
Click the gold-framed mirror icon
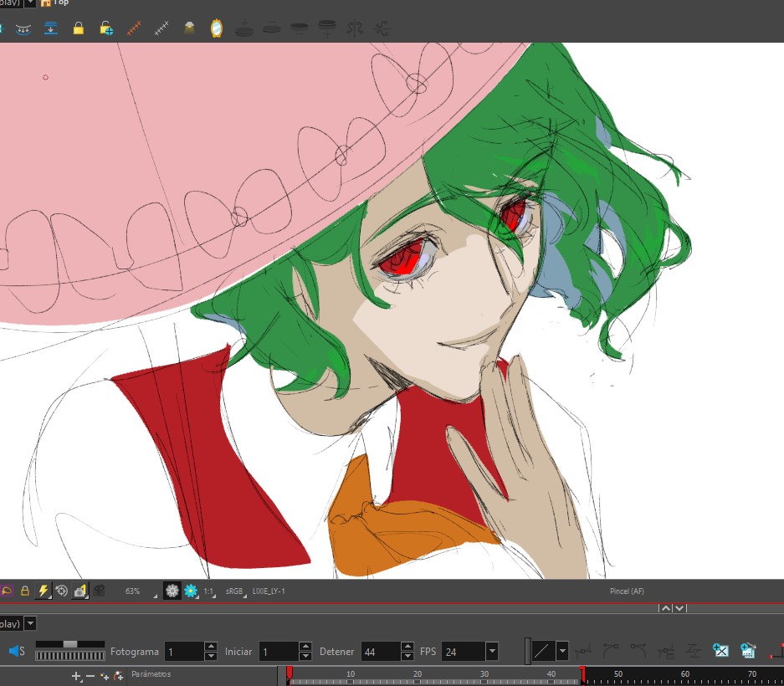pyautogui.click(x=216, y=28)
